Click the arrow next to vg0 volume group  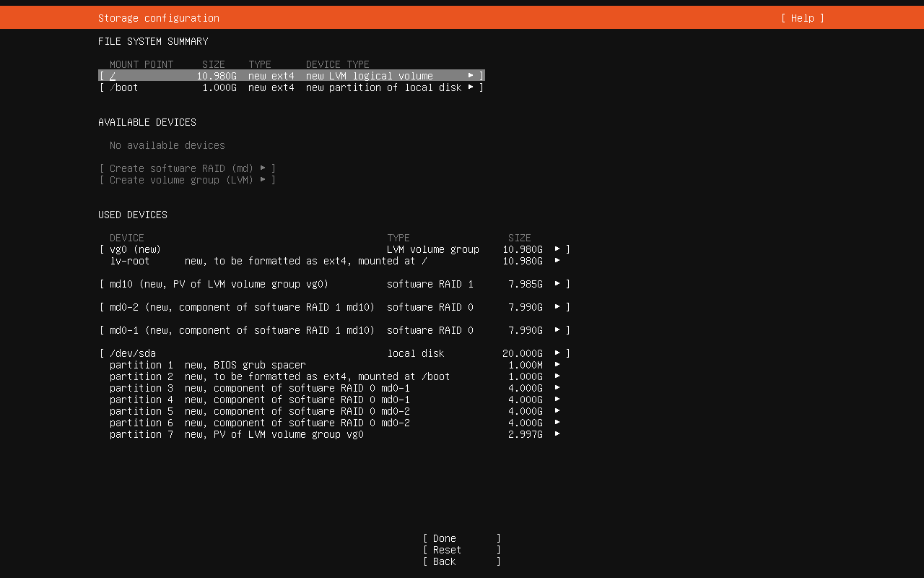point(557,249)
